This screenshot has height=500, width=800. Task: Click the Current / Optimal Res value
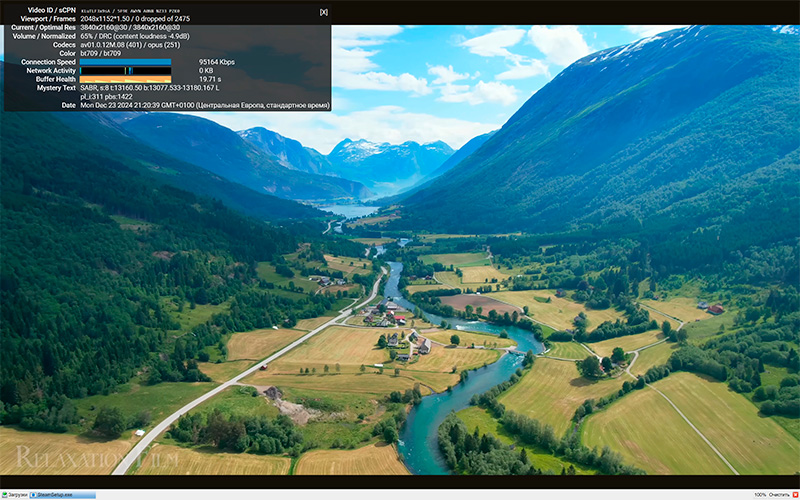130,27
